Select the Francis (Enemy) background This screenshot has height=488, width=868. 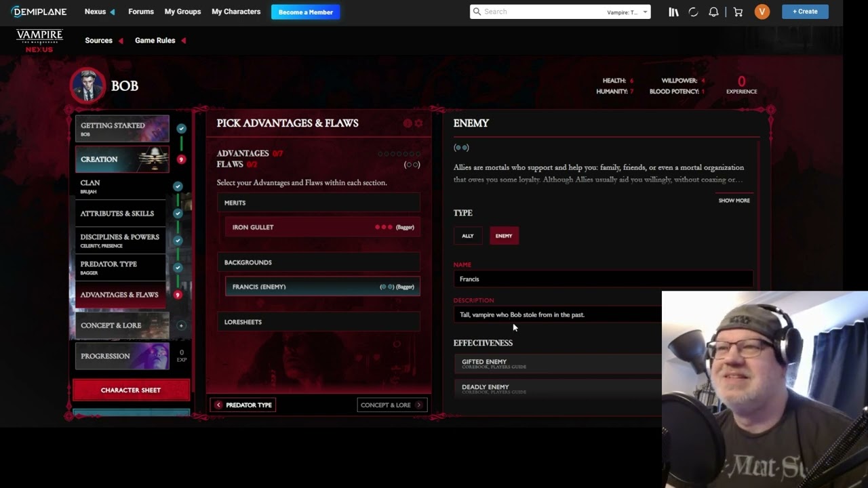[322, 287]
